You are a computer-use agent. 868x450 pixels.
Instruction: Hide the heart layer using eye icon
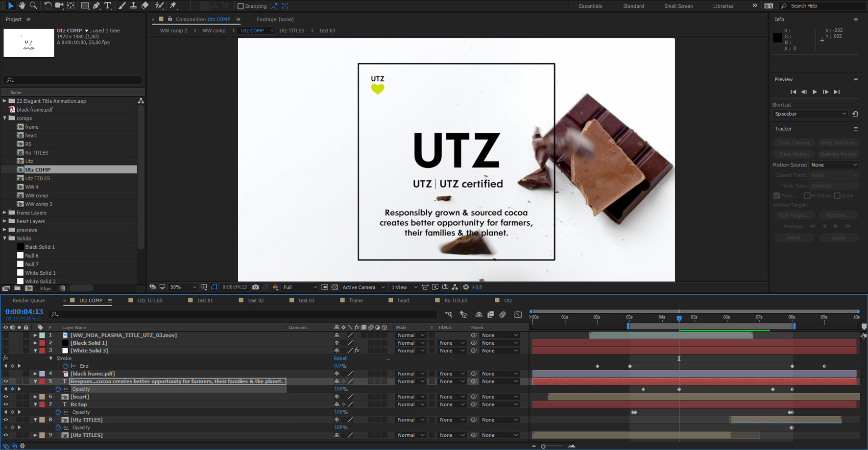coord(6,397)
